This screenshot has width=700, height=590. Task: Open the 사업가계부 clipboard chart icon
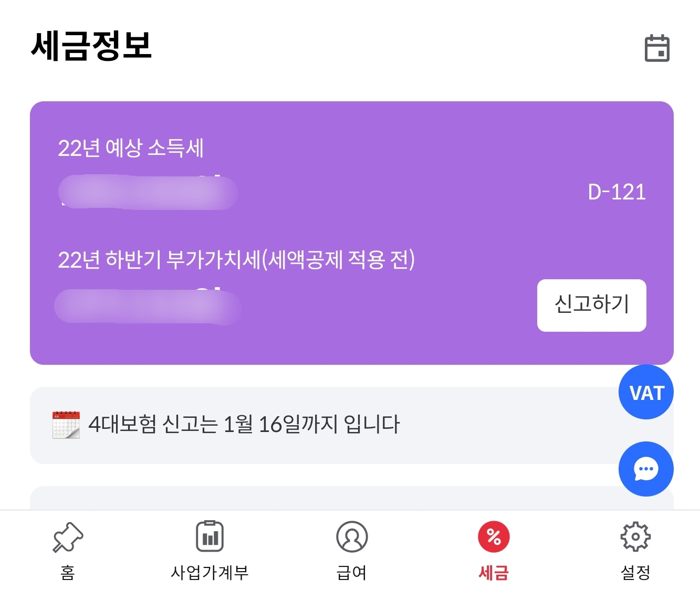coord(210,536)
